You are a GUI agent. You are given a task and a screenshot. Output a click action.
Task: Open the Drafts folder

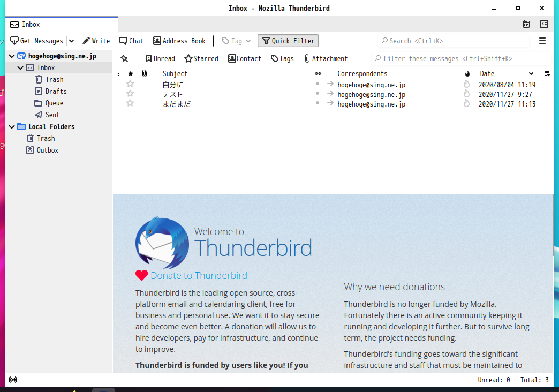(56, 92)
